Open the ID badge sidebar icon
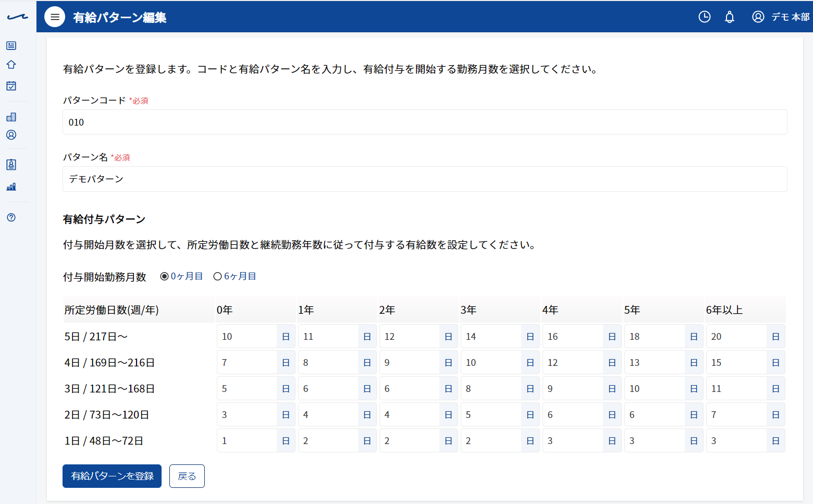Screen dimensions: 813x504 tap(11, 165)
